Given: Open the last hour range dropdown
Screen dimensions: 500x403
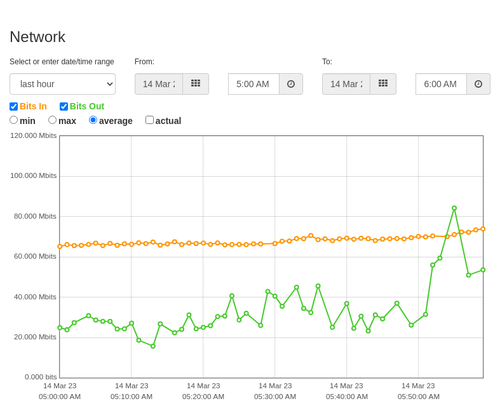Looking at the screenshot, I should click(x=63, y=84).
